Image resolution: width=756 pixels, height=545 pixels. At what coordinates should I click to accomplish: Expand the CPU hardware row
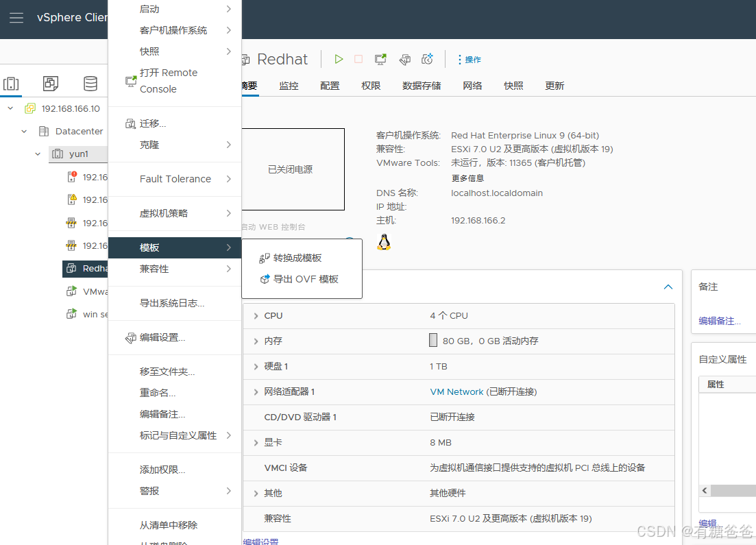coord(256,316)
